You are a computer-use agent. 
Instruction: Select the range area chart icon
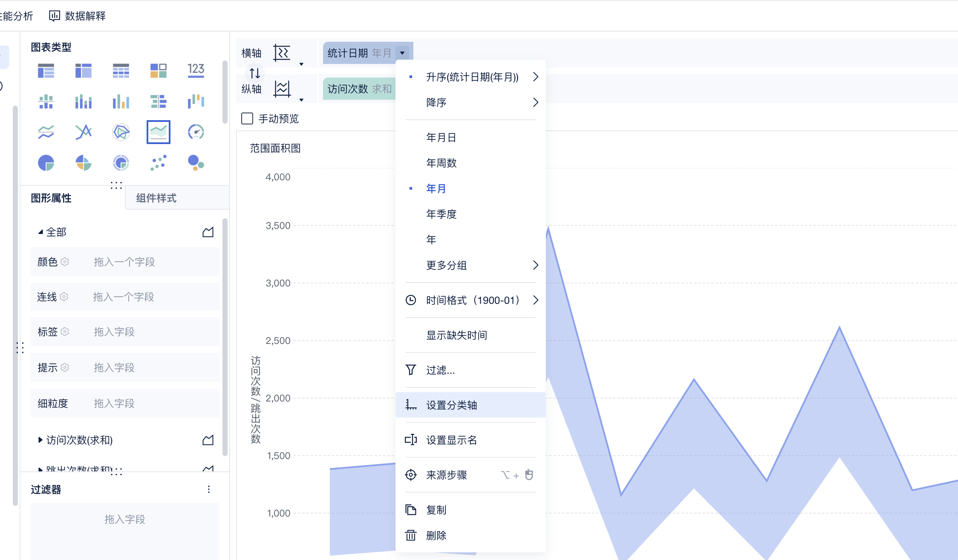(x=158, y=132)
